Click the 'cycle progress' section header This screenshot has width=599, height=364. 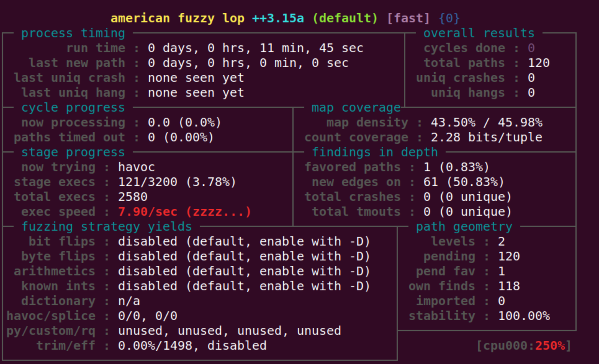tap(73, 108)
